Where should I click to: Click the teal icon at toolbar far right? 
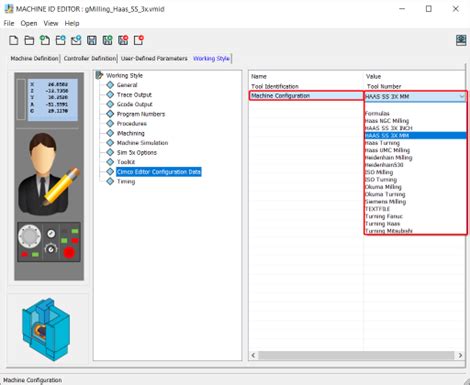coord(461,40)
